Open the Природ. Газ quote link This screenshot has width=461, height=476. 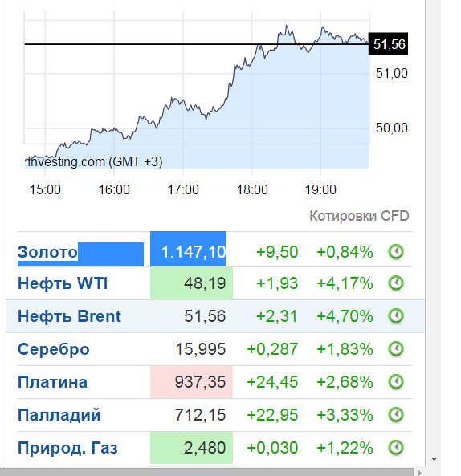[x=67, y=448]
